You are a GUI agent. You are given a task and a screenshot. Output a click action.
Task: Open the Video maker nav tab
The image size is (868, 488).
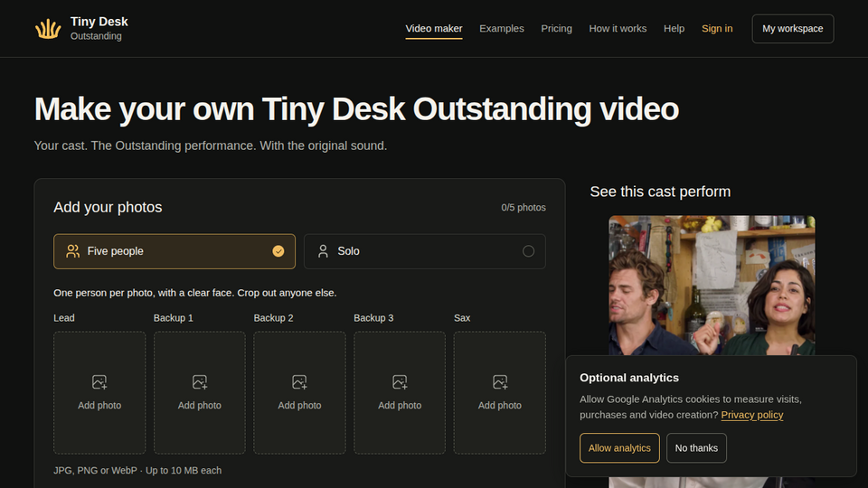[x=434, y=29]
